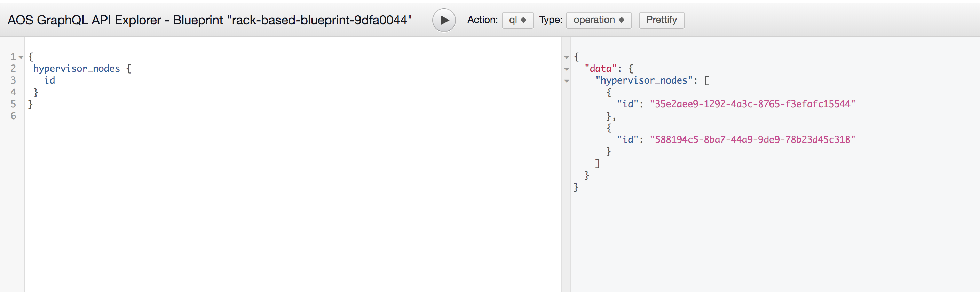The width and height of the screenshot is (980, 292).
Task: Click hypervisor_nodes field in query editor
Action: [77, 69]
